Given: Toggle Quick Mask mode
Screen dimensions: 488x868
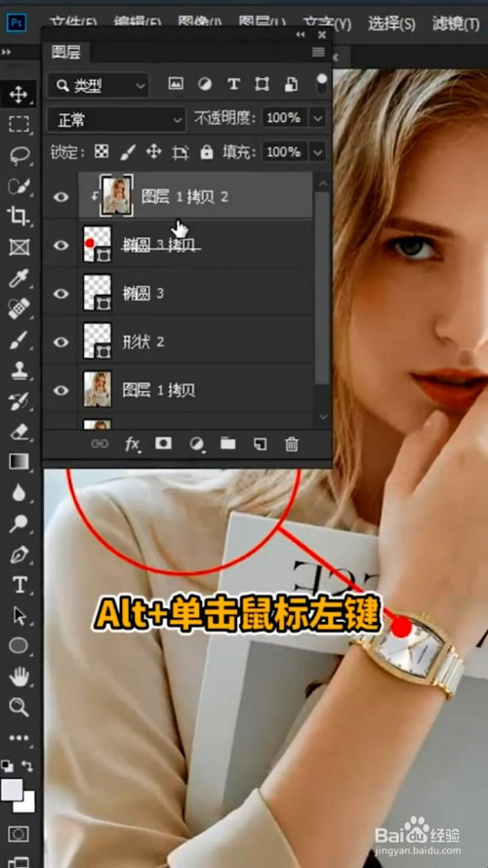Looking at the screenshot, I should (19, 834).
